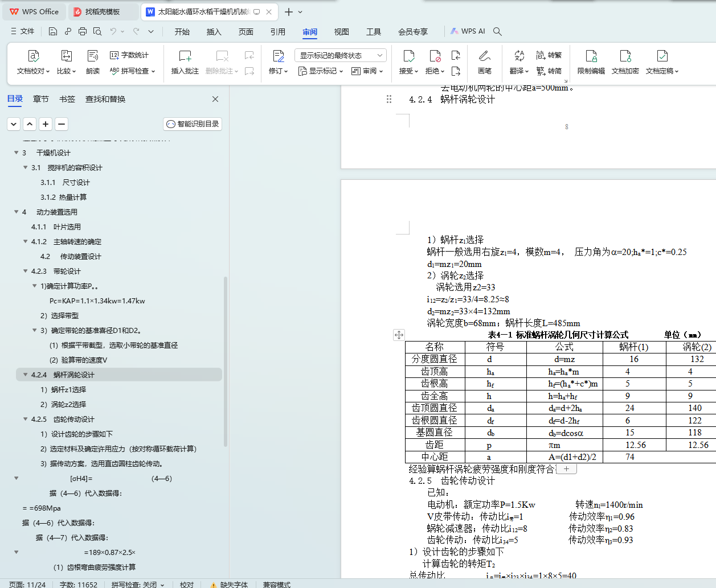Click the save icon in quick access bar
The width and height of the screenshot is (716, 588).
[x=53, y=31]
